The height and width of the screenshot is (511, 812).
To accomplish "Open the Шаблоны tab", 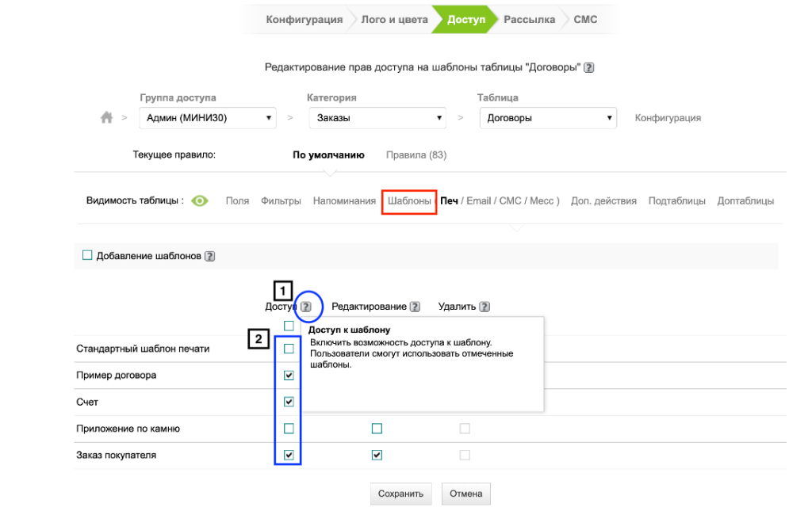I will pyautogui.click(x=409, y=201).
